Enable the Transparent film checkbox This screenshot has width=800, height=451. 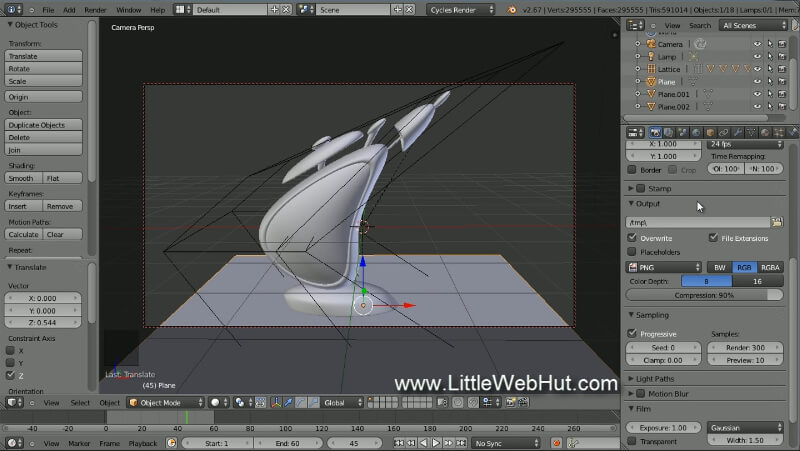(x=632, y=441)
